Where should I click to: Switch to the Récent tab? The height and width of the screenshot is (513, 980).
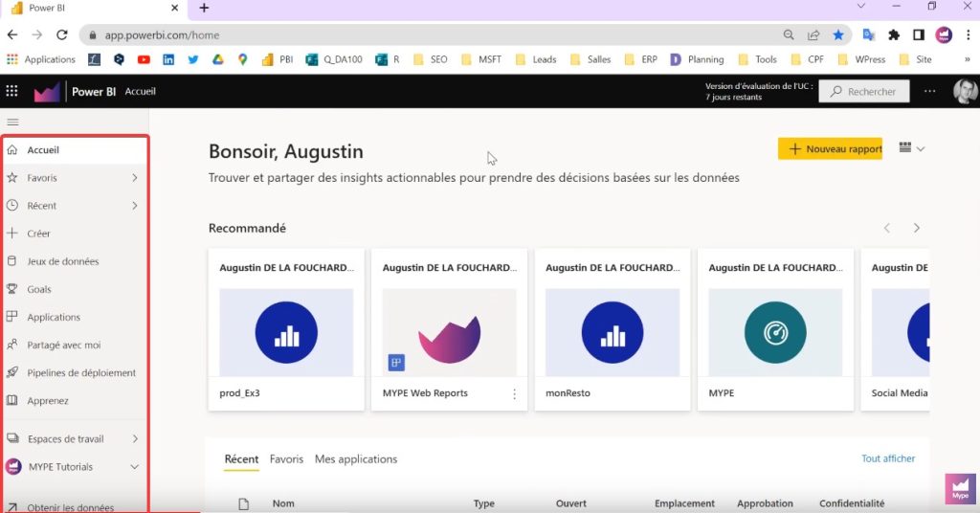[241, 459]
